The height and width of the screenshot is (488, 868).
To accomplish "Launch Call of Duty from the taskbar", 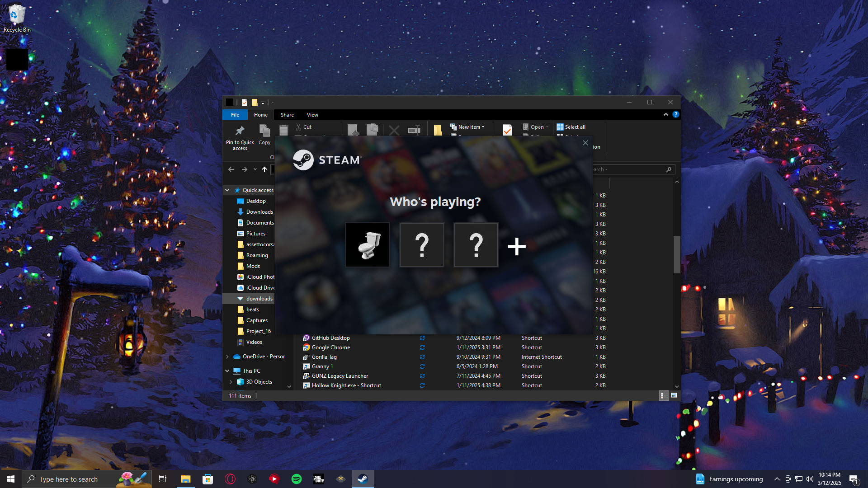I will [x=319, y=479].
